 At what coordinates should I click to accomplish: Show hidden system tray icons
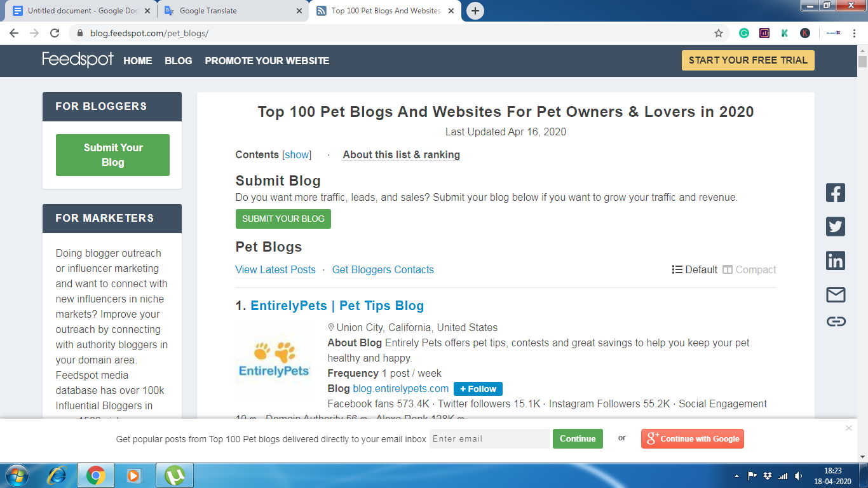(737, 475)
